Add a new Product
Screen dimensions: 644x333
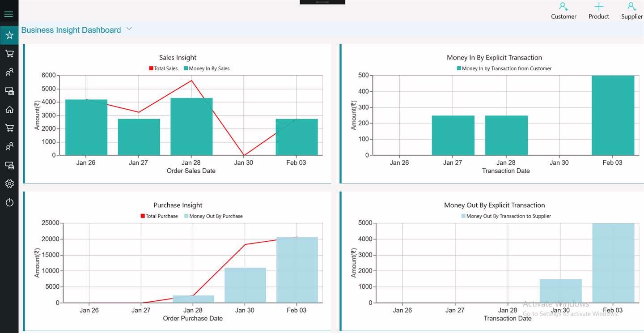coord(598,11)
